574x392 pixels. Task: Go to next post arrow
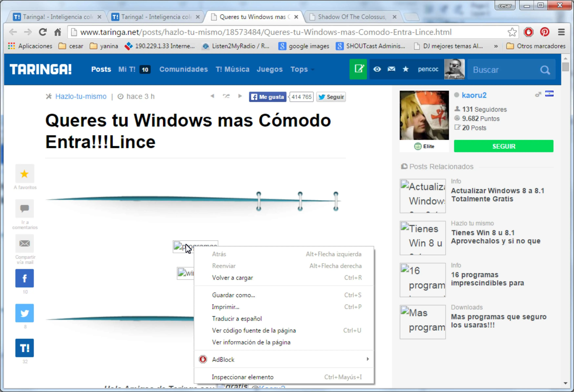coord(240,96)
